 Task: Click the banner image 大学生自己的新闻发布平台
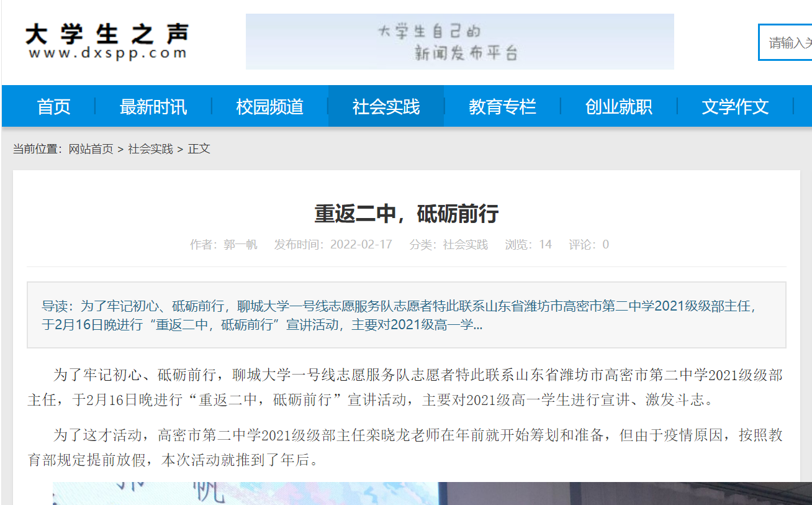459,42
